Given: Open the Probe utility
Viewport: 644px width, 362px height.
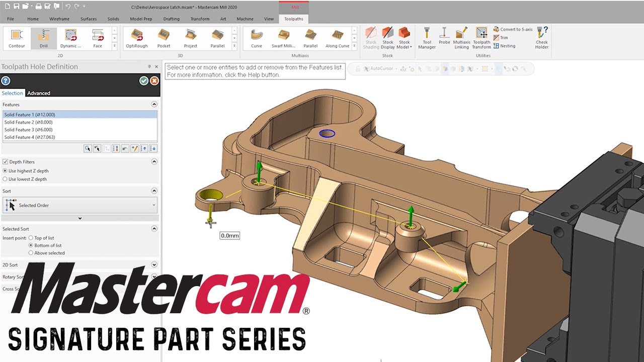Looking at the screenshot, I should click(444, 36).
